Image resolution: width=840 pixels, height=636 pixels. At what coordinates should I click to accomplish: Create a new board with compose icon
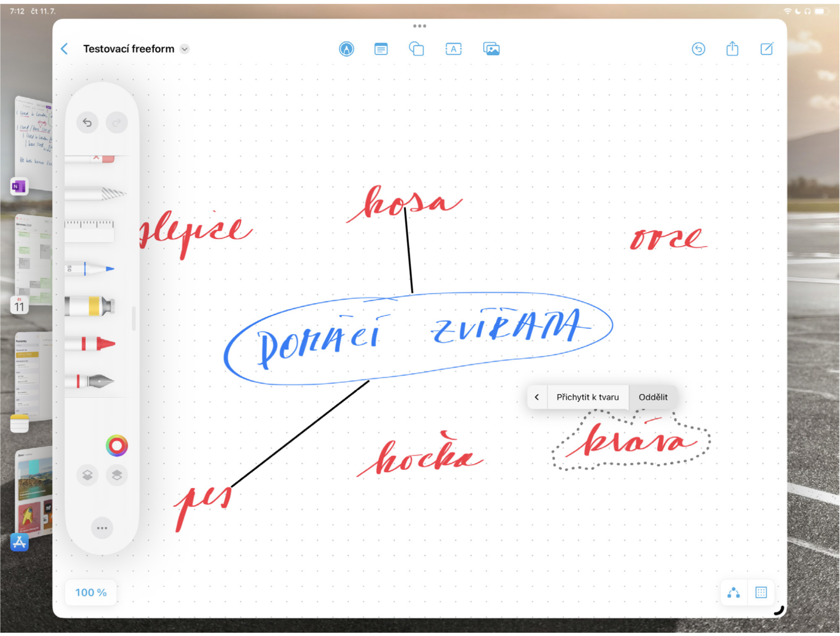coord(766,49)
